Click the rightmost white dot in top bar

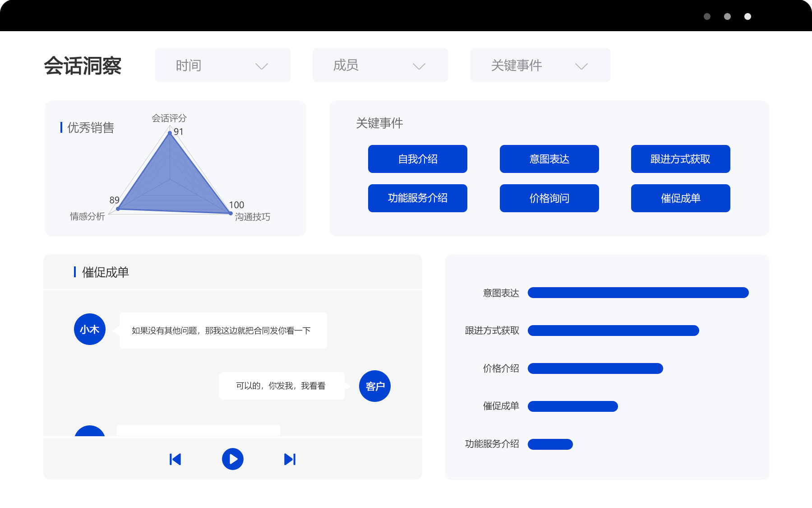747,17
